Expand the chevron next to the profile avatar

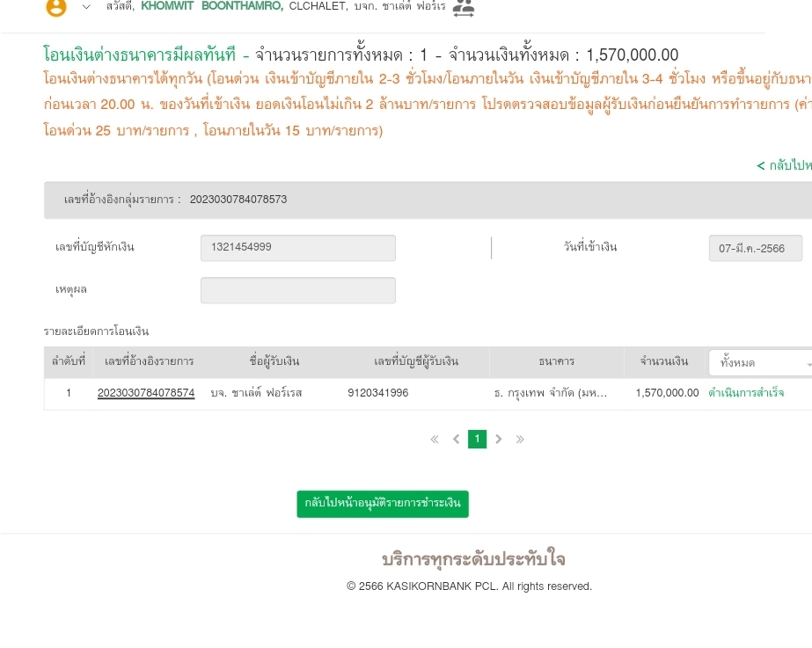point(85,7)
